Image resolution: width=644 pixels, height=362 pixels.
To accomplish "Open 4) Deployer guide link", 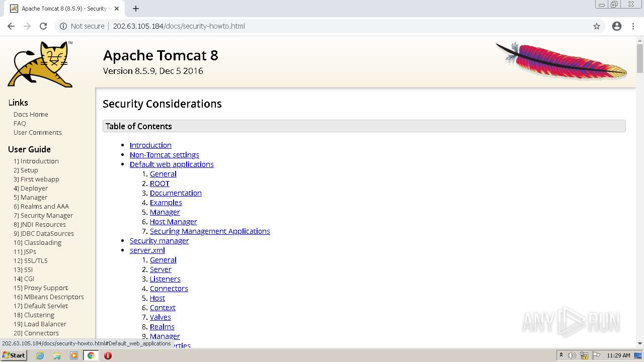I will coord(31,188).
